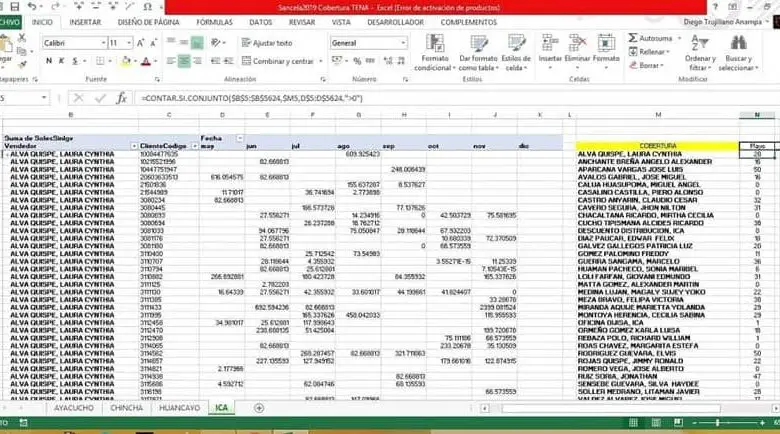Switch to the AYACUCHO sheet
Screen dimensions: 780x434
click(74, 408)
